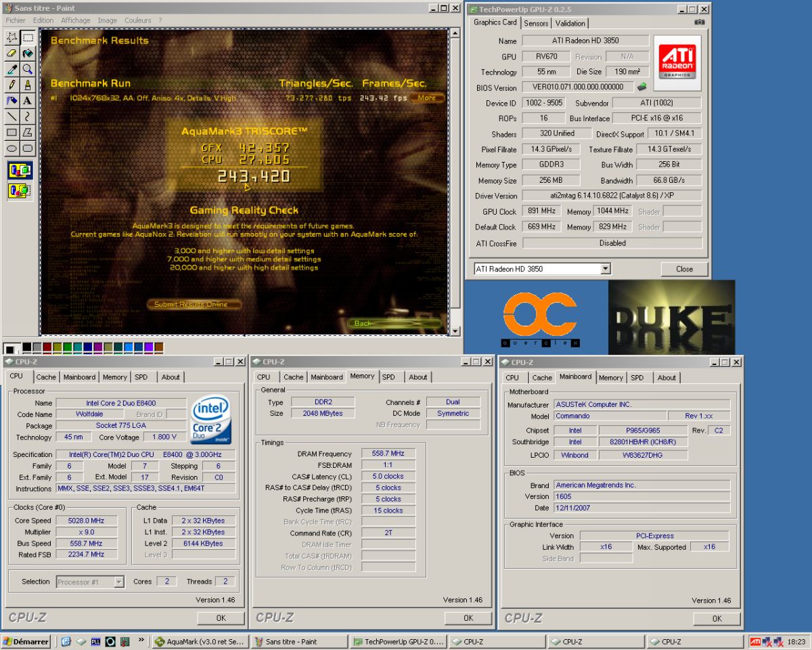Click the BIOS save icon in GPU-Z
Image resolution: width=812 pixels, height=650 pixels.
[x=641, y=87]
